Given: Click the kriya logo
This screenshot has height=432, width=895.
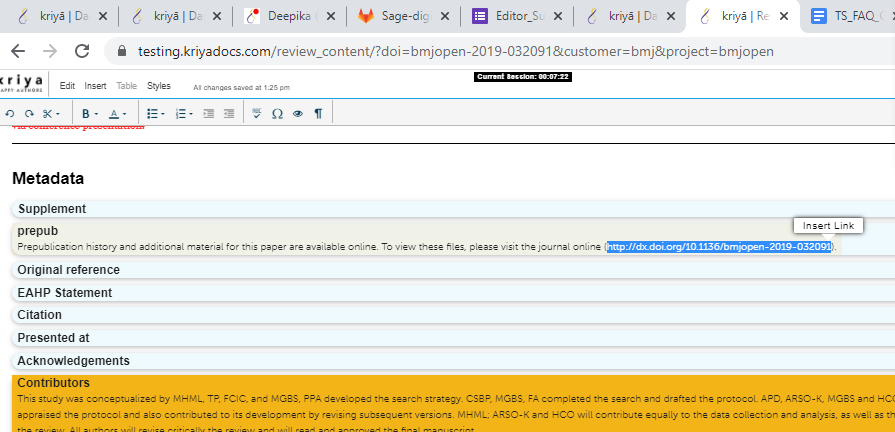Looking at the screenshot, I should tap(22, 84).
